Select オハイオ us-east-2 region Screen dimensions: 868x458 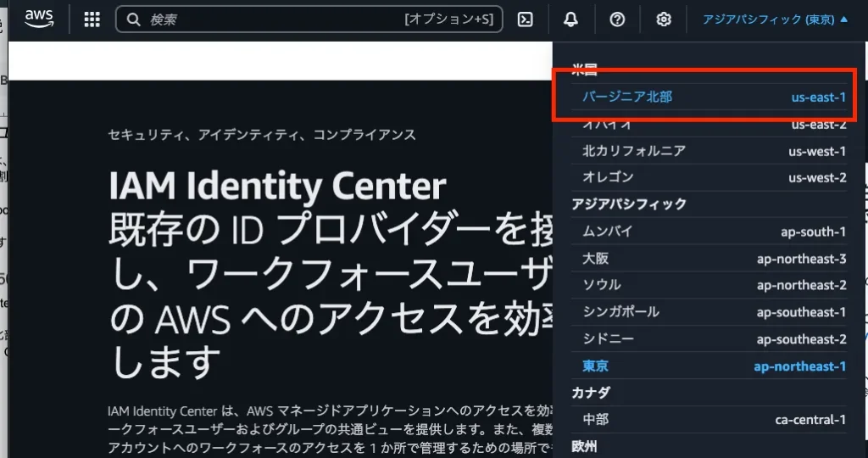[714, 125]
